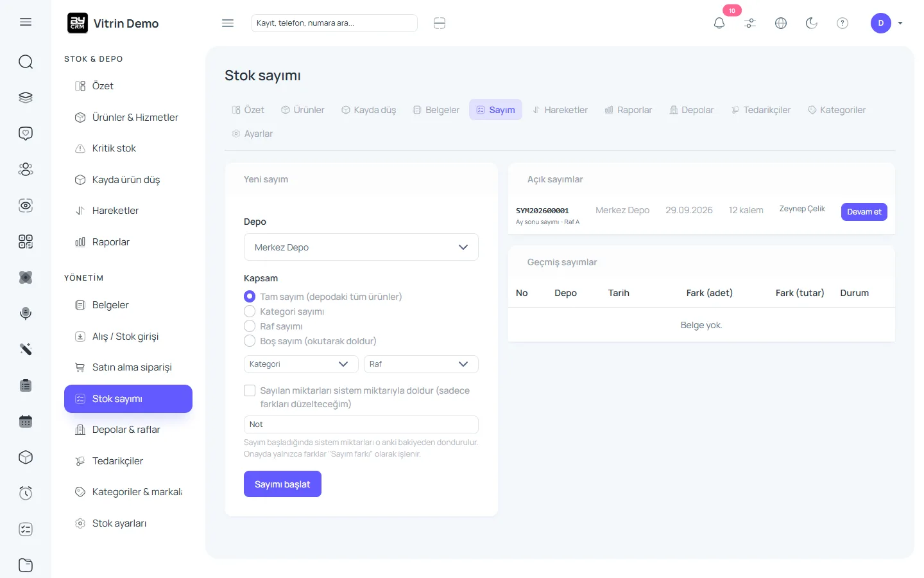Switch to the Ürünler tab

coord(303,110)
